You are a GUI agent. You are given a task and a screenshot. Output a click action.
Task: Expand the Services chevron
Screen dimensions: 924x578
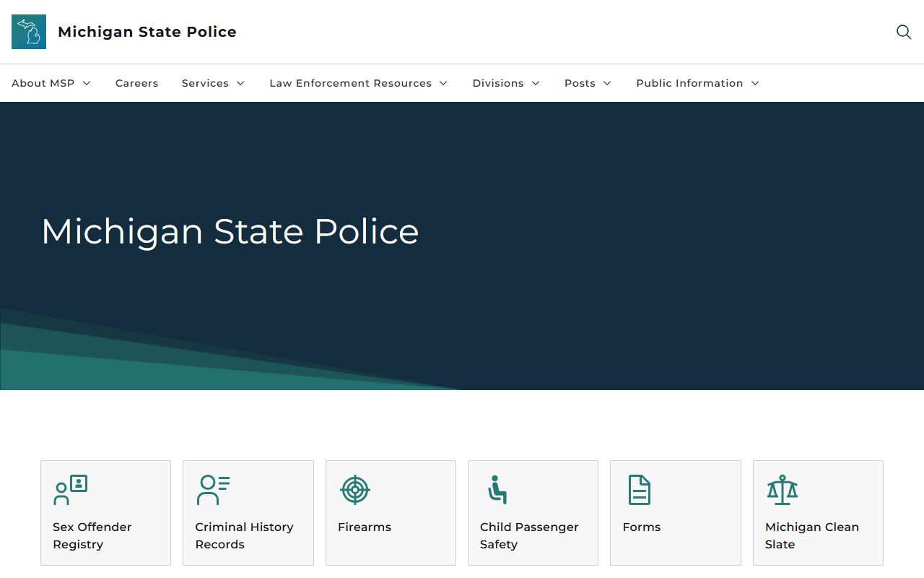(240, 83)
